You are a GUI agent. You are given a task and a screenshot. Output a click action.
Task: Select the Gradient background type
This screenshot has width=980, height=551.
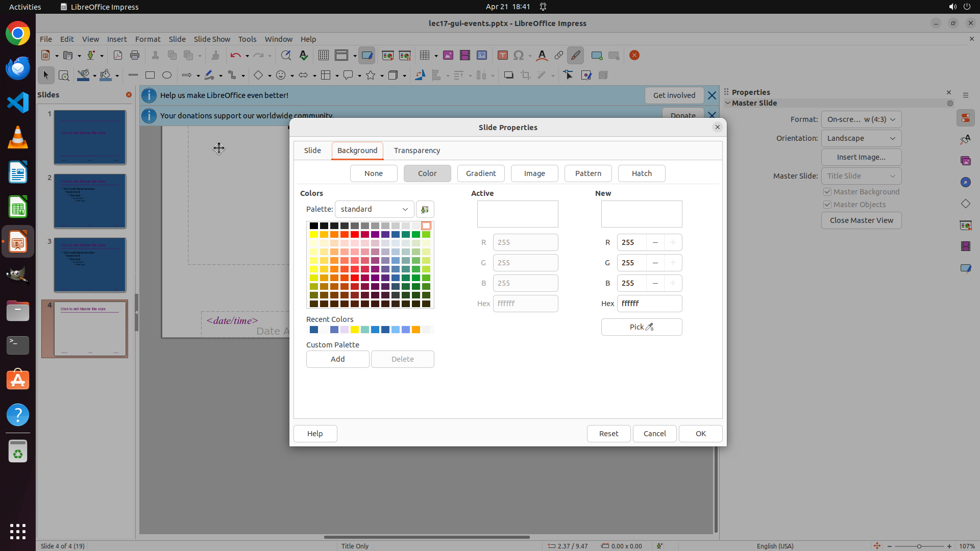(480, 173)
